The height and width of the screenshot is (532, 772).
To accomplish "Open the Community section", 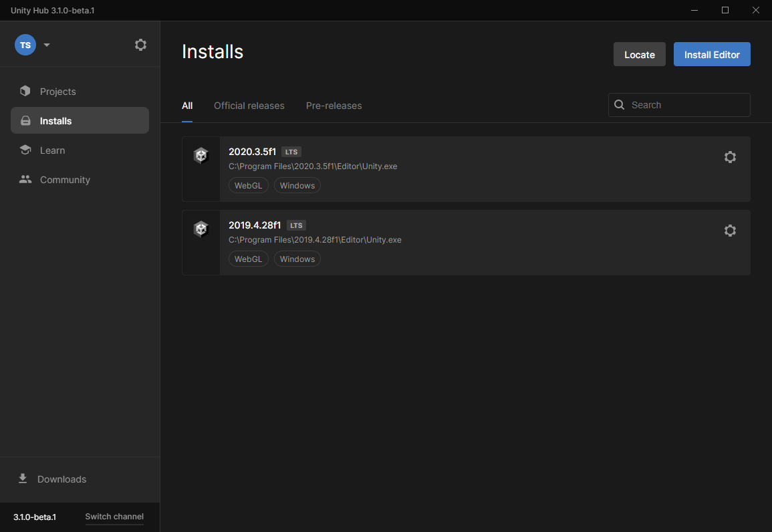I will pyautogui.click(x=80, y=180).
